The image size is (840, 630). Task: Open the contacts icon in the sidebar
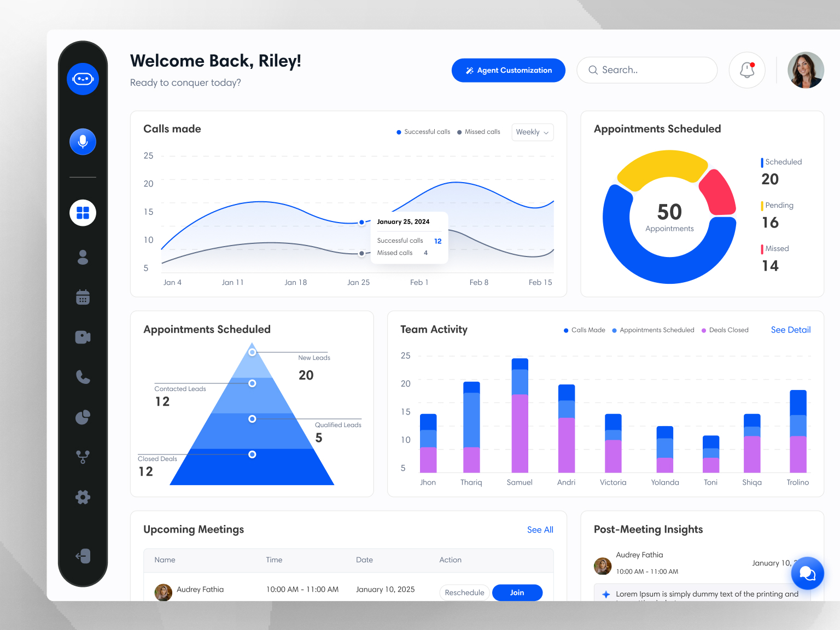click(83, 257)
